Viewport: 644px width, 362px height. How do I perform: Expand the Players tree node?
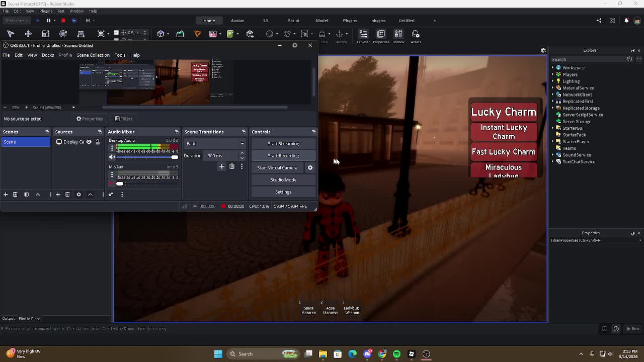(x=552, y=74)
